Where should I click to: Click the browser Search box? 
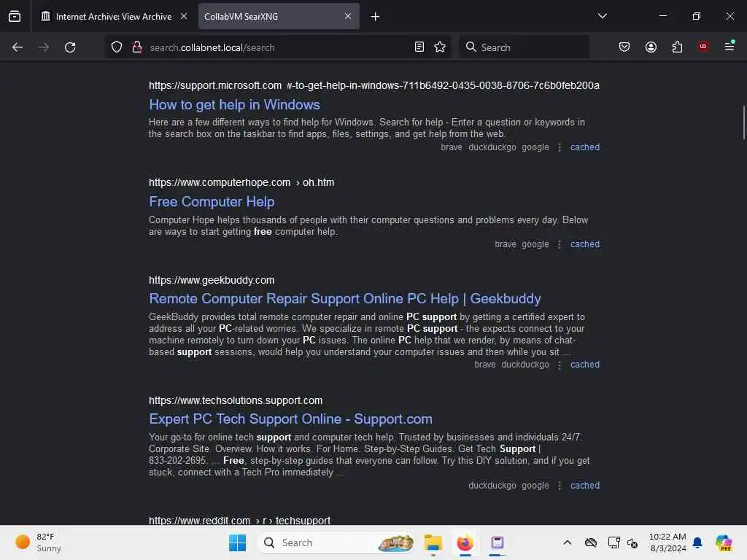[x=524, y=47]
